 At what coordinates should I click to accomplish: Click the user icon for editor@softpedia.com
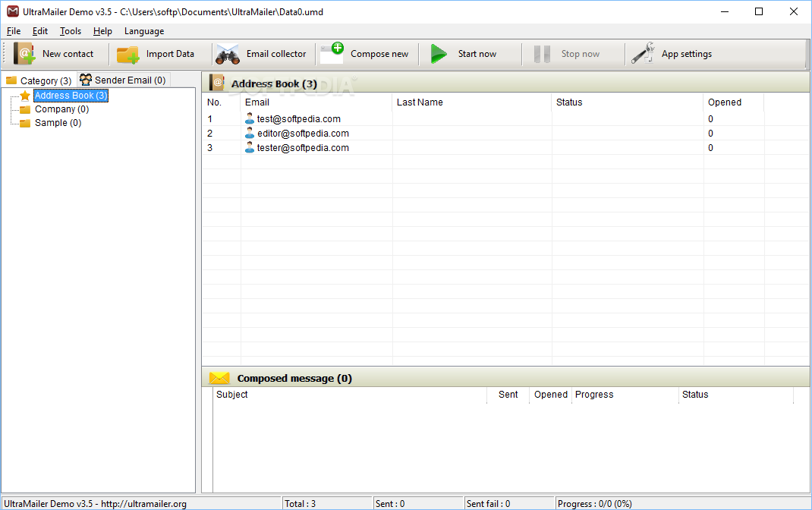click(x=250, y=133)
